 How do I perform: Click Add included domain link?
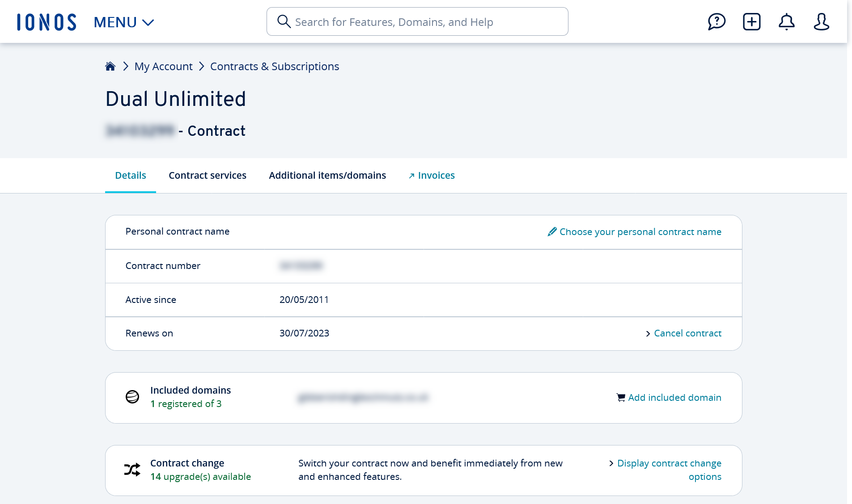(x=674, y=398)
